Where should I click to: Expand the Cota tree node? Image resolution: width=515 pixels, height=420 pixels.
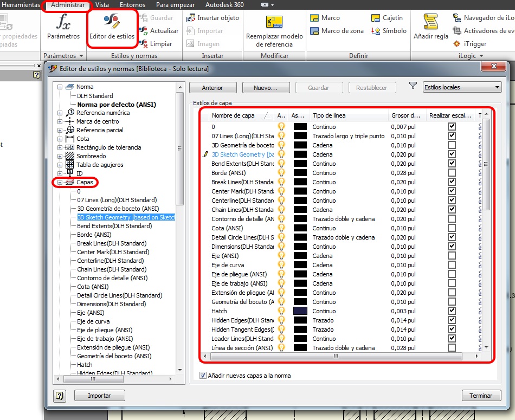coord(60,139)
